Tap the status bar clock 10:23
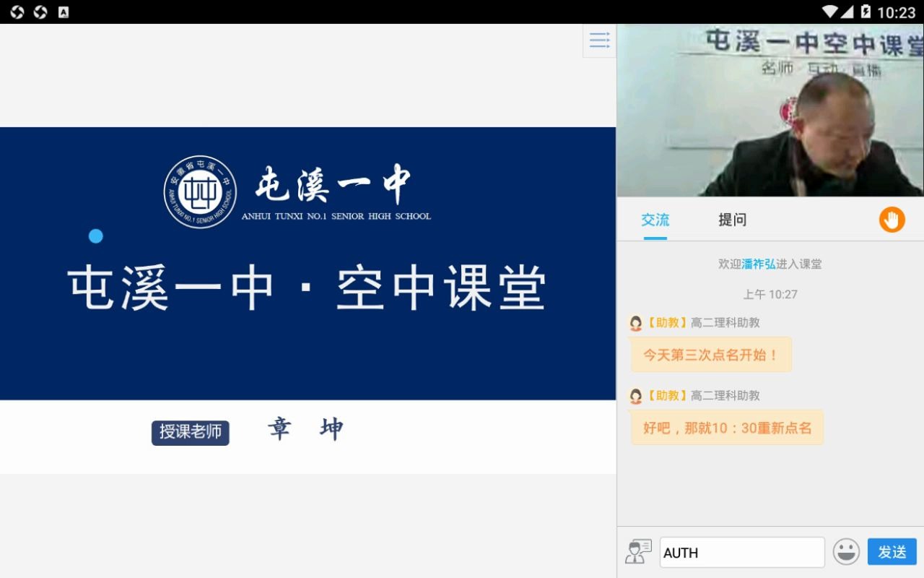This screenshot has height=578, width=924. pos(897,12)
